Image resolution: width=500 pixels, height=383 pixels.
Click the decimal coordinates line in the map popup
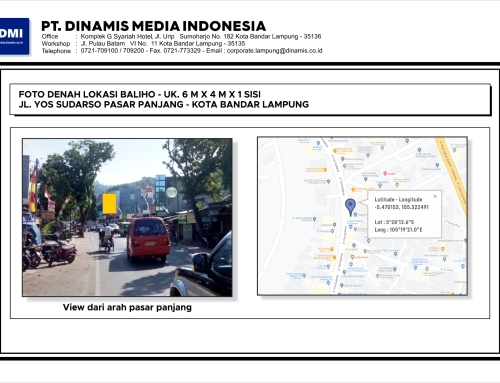click(x=401, y=207)
